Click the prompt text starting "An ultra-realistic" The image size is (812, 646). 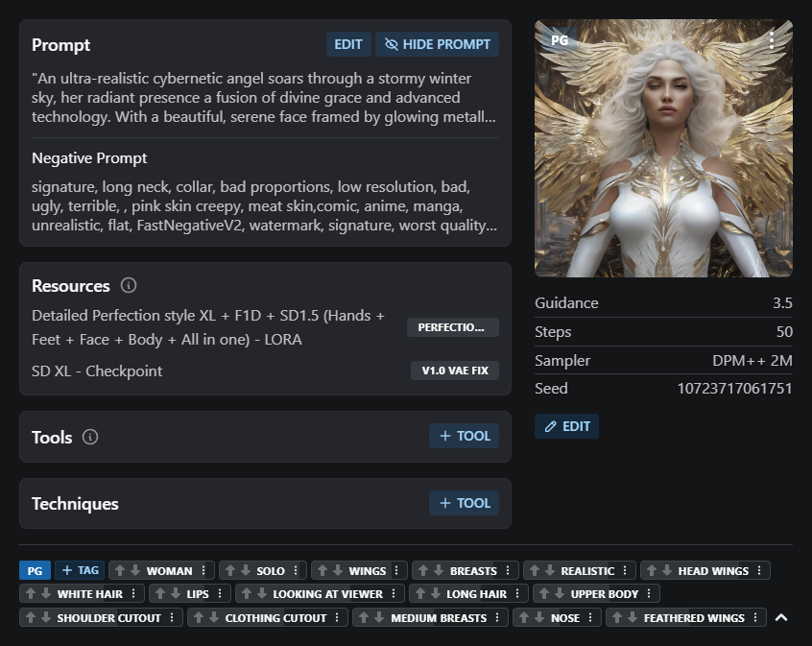click(x=264, y=97)
